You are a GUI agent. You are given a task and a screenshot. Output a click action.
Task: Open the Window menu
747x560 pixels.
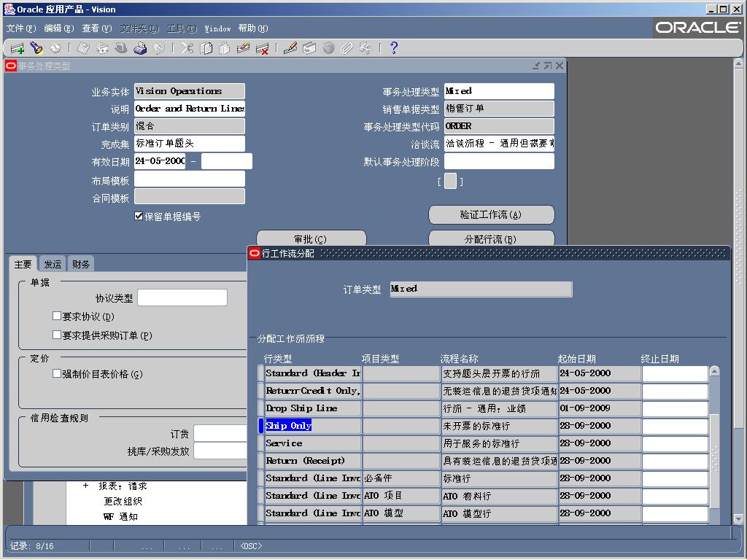click(x=217, y=28)
